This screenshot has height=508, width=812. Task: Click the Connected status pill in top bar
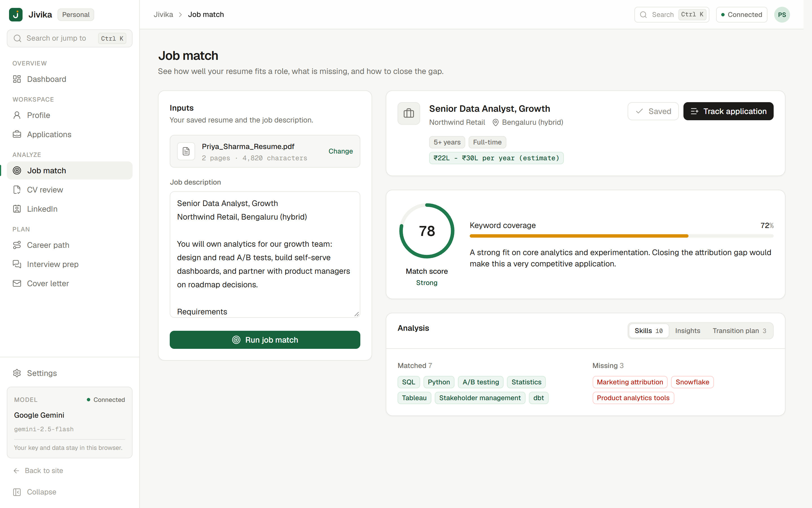pyautogui.click(x=742, y=14)
